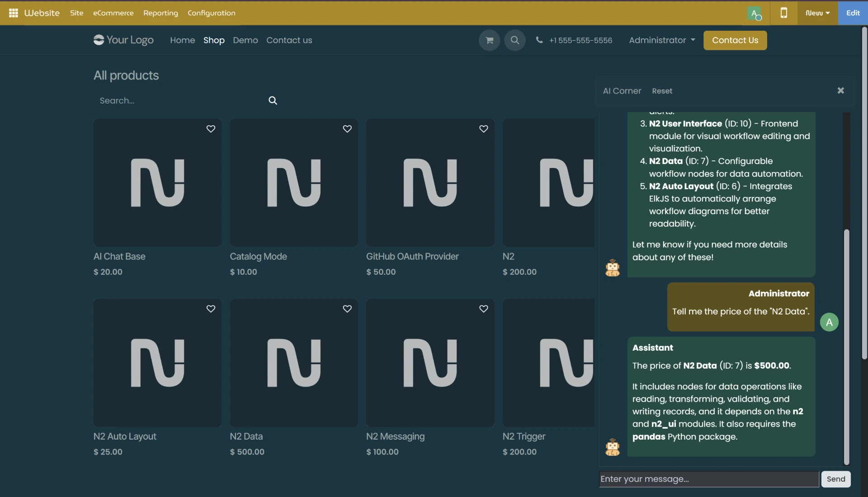This screenshot has height=497, width=868.
Task: Click the shopping cart icon
Action: [489, 40]
